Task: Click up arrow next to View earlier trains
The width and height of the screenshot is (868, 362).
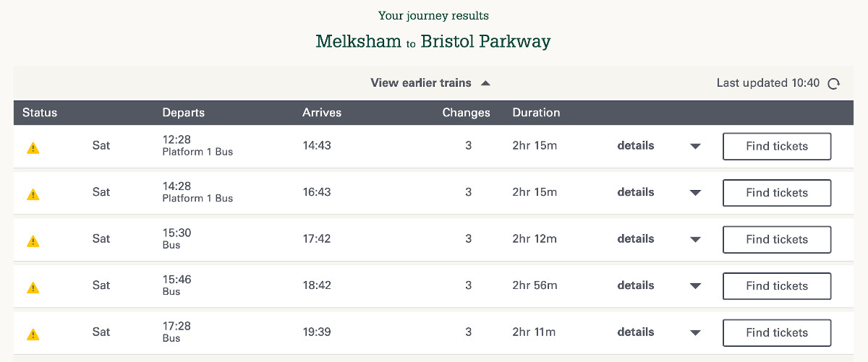Action: coord(486,83)
